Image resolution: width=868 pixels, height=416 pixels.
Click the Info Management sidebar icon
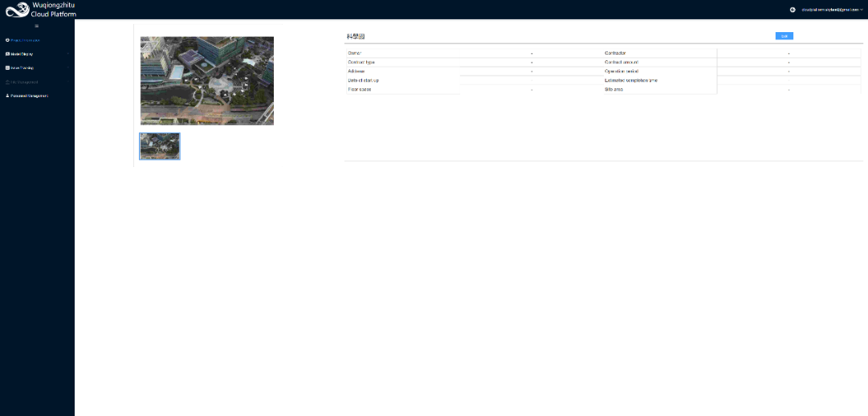7,82
